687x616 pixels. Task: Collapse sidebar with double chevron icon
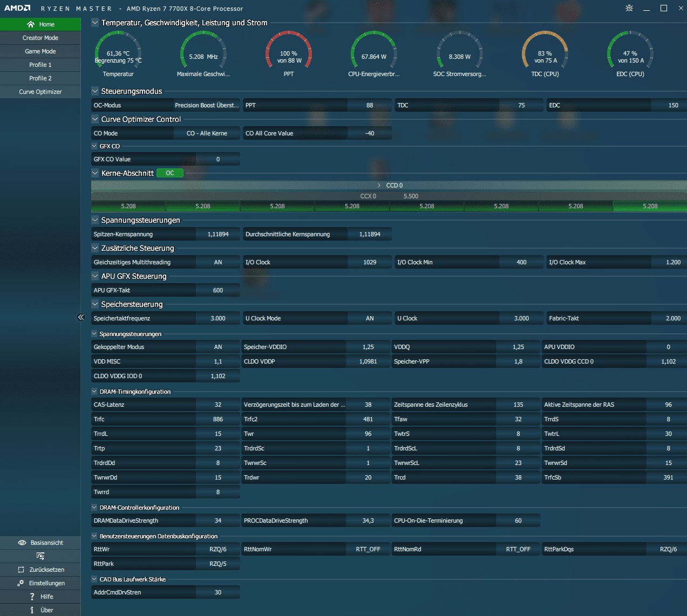81,317
